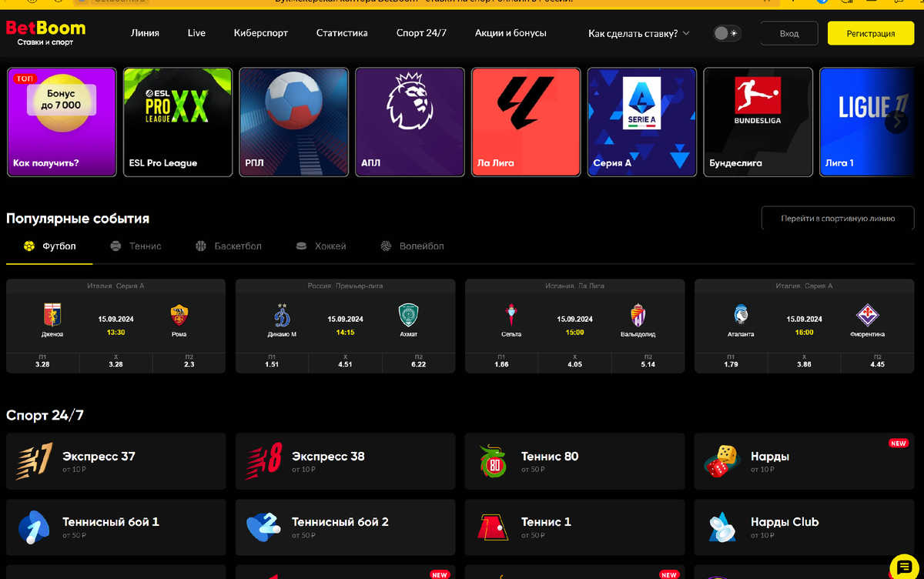Open Статистика in top navigation
The width and height of the screenshot is (924, 579).
pyautogui.click(x=342, y=33)
